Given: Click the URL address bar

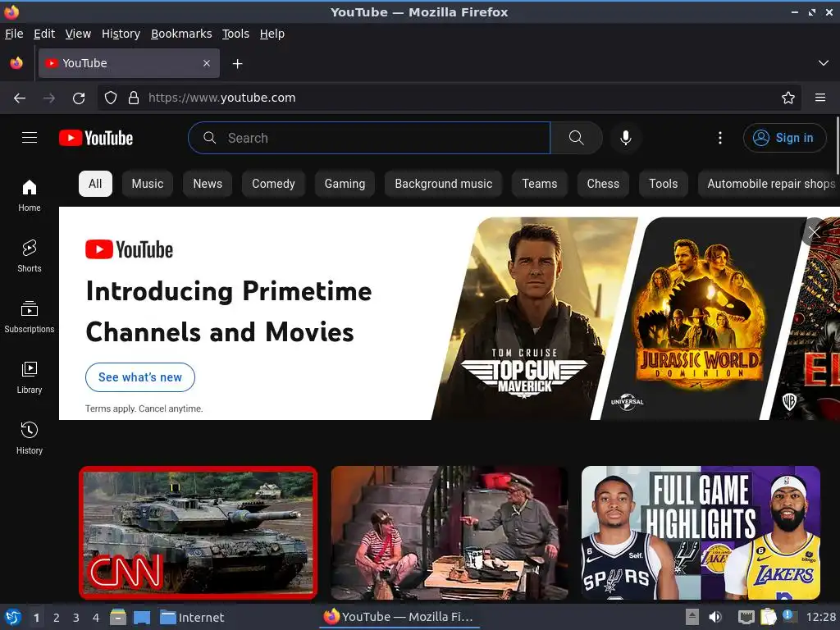Looking at the screenshot, I should [x=449, y=98].
